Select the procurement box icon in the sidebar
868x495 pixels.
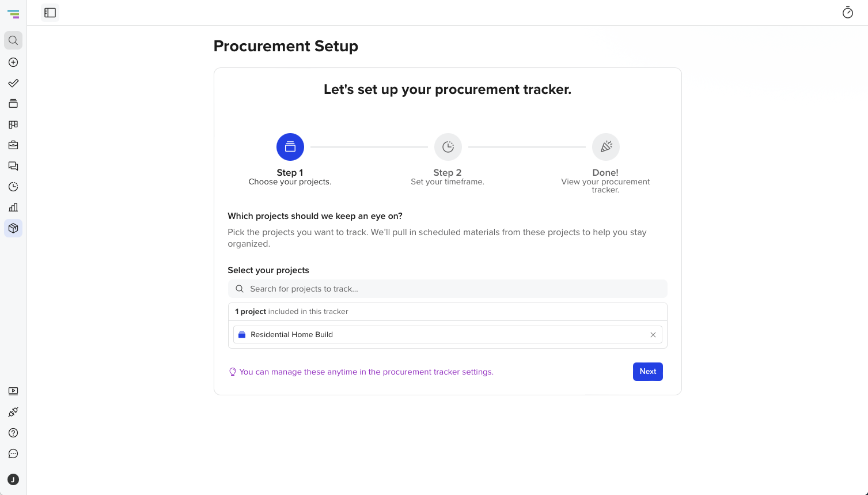point(13,228)
